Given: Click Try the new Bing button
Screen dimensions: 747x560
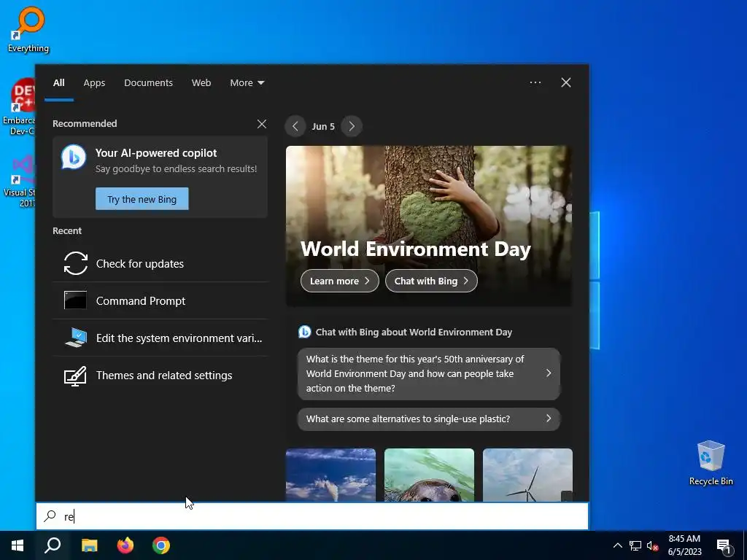Looking at the screenshot, I should tap(142, 199).
